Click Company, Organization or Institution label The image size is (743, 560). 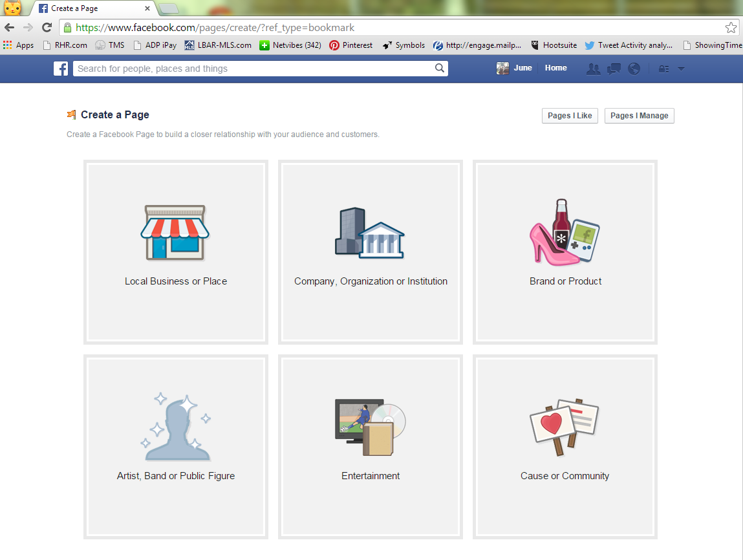371,281
